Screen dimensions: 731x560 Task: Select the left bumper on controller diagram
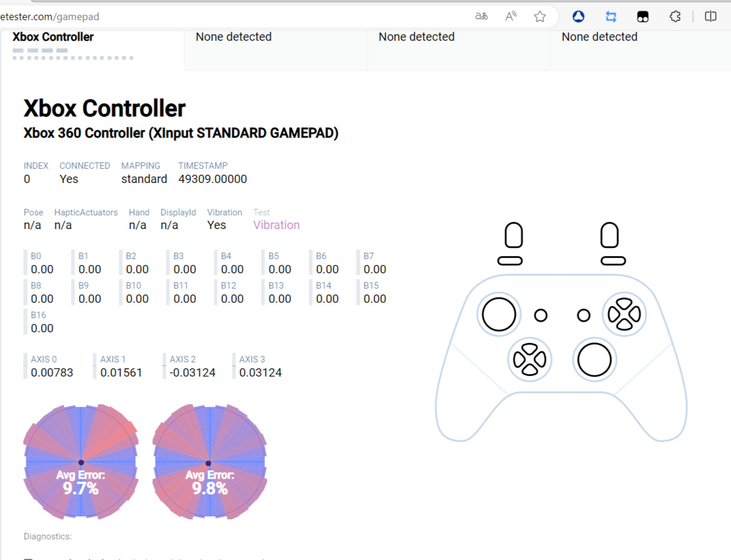(x=510, y=261)
